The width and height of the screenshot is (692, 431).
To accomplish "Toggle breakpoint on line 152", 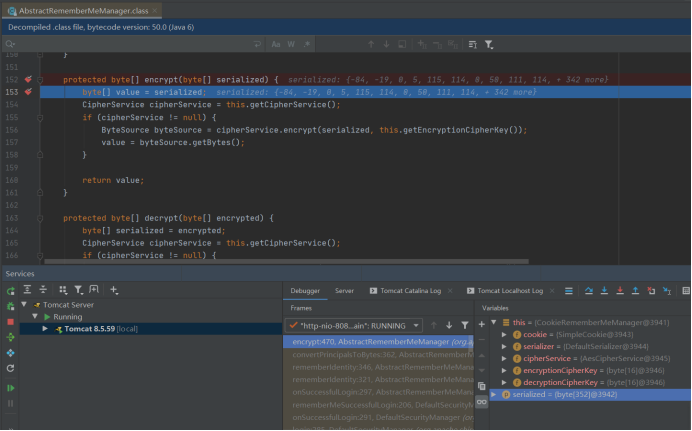I will pos(28,79).
